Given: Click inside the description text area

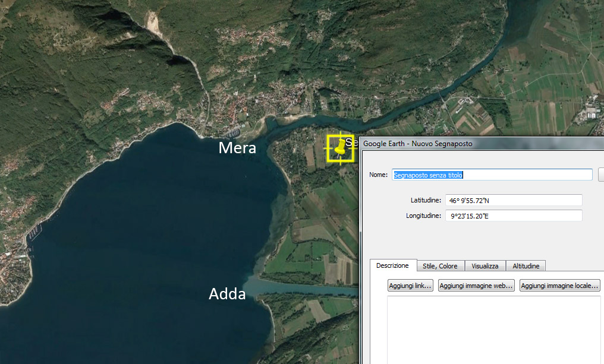Looking at the screenshot, I should [x=494, y=330].
